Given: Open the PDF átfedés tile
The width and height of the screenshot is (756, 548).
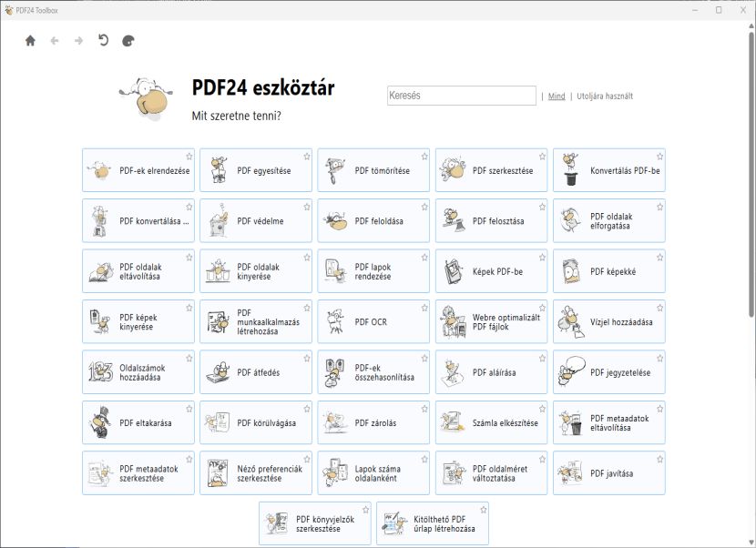Looking at the screenshot, I should click(x=256, y=372).
